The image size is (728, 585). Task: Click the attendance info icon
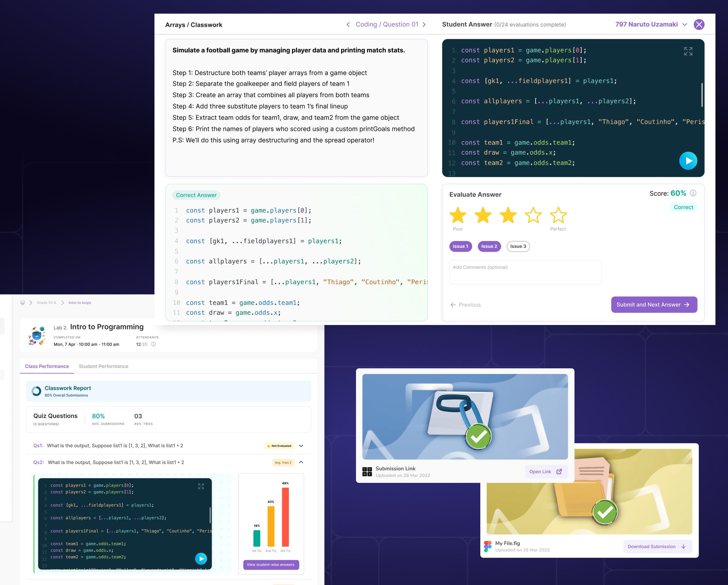pos(153,344)
